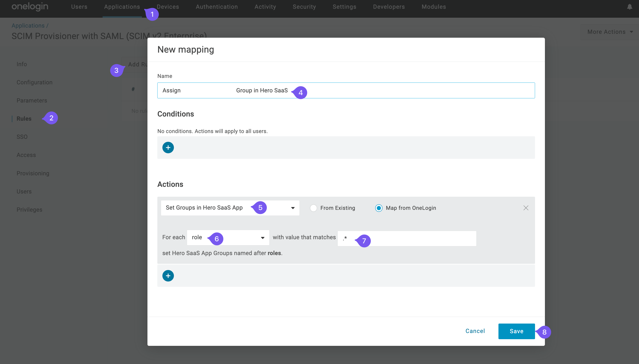Select Rules in the sidebar
Viewport: 639px width, 364px height.
coord(24,119)
